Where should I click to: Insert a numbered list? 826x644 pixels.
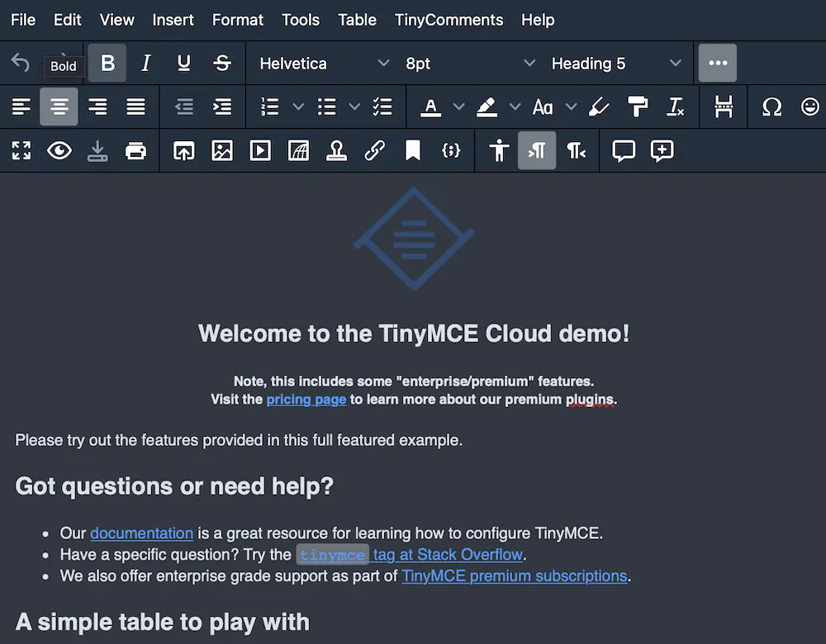click(x=270, y=107)
